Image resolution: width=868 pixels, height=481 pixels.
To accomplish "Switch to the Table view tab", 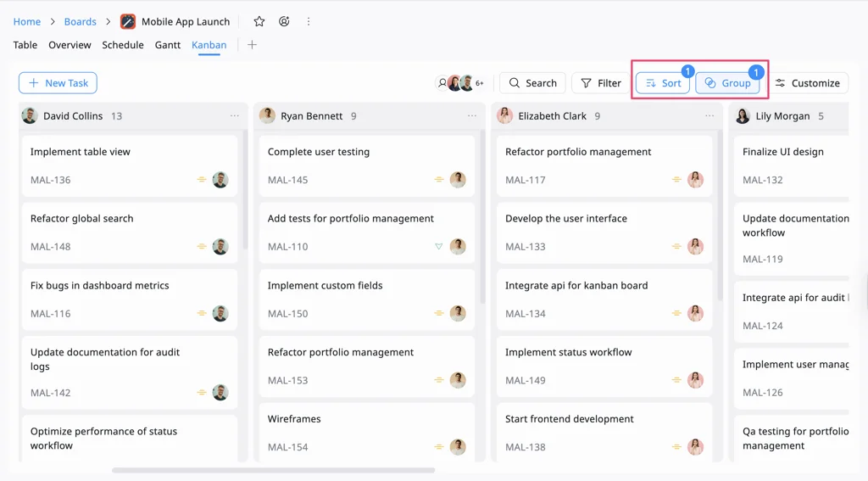I will [25, 45].
